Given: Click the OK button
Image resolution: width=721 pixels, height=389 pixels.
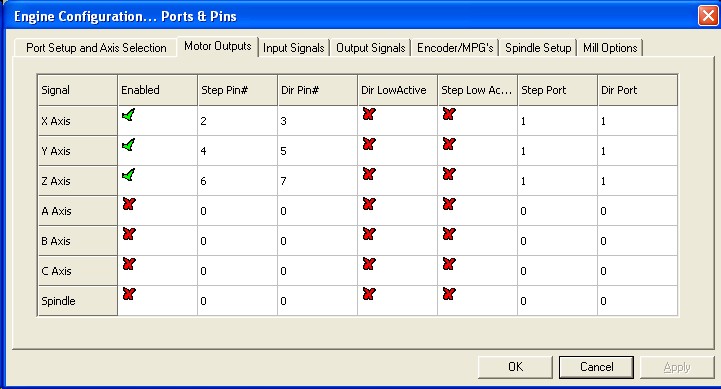Looking at the screenshot, I should tap(515, 367).
